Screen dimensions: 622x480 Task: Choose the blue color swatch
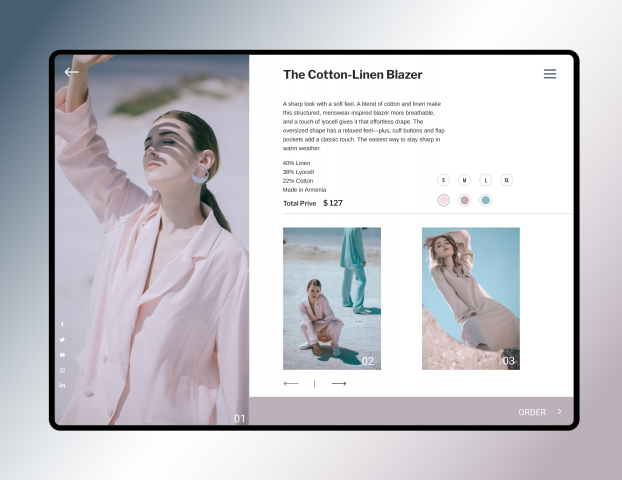(486, 200)
